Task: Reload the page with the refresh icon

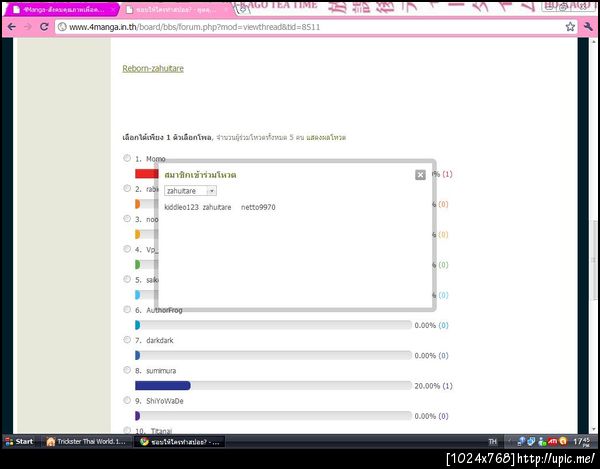Action: click(44, 27)
